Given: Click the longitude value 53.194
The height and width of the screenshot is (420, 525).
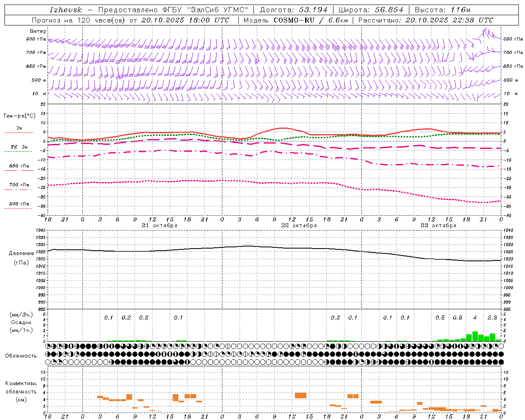Looking at the screenshot, I should coord(313,10).
